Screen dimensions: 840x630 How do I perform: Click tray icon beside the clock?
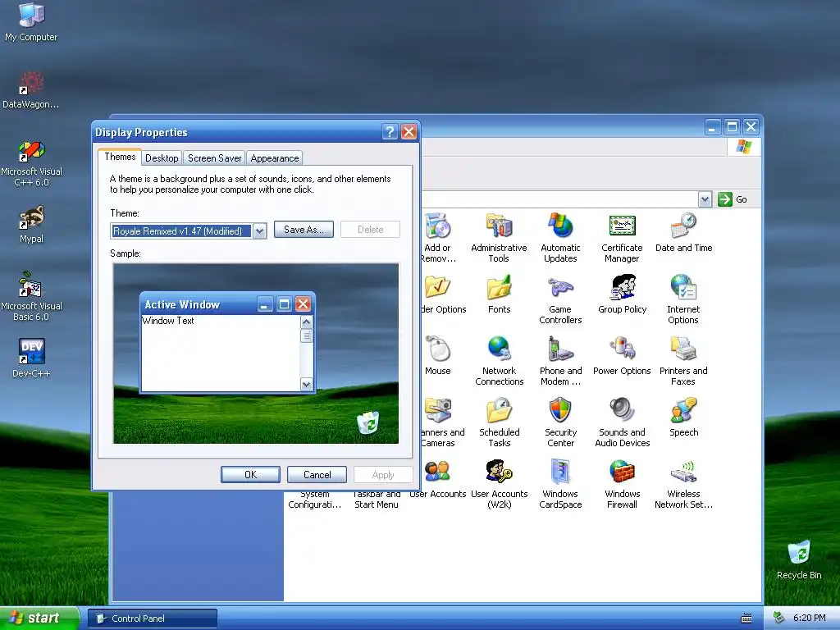coord(779,618)
